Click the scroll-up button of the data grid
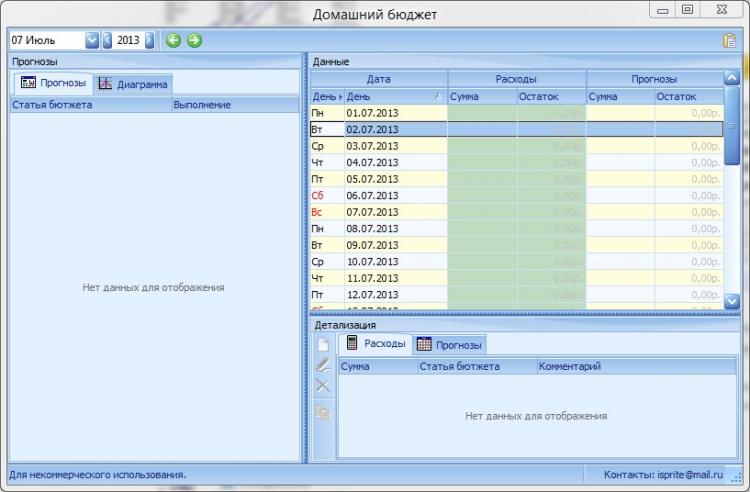 (732, 78)
